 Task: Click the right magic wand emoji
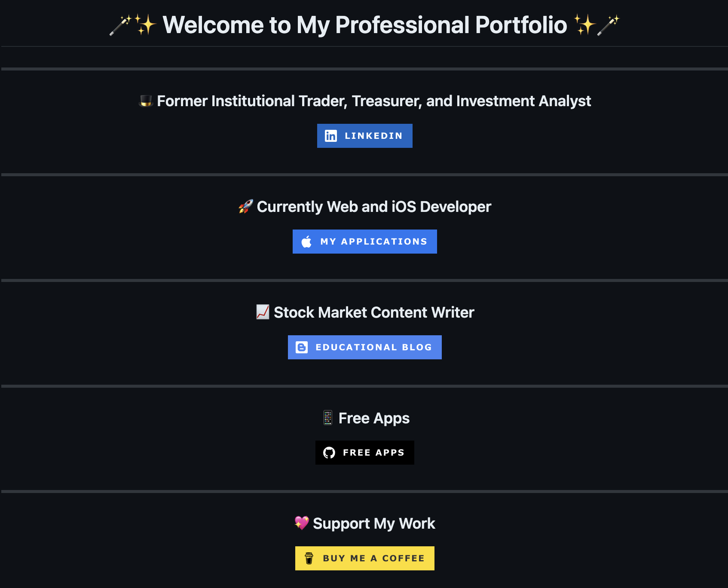click(x=609, y=25)
